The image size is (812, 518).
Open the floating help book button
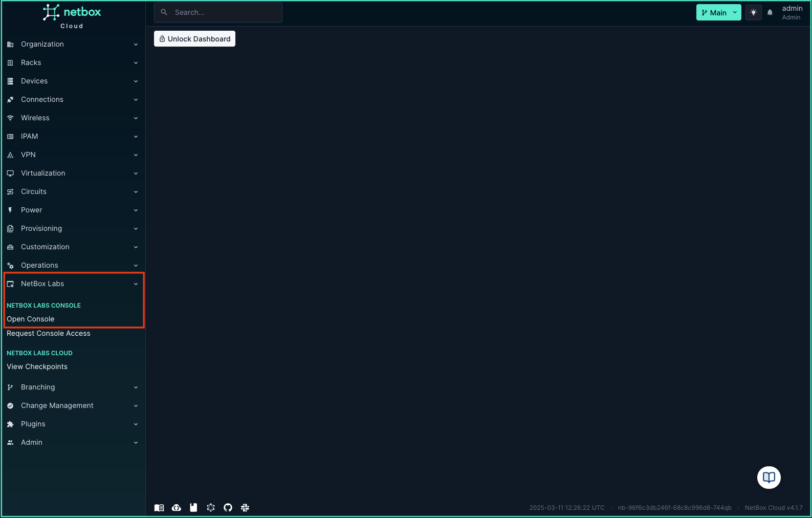769,478
